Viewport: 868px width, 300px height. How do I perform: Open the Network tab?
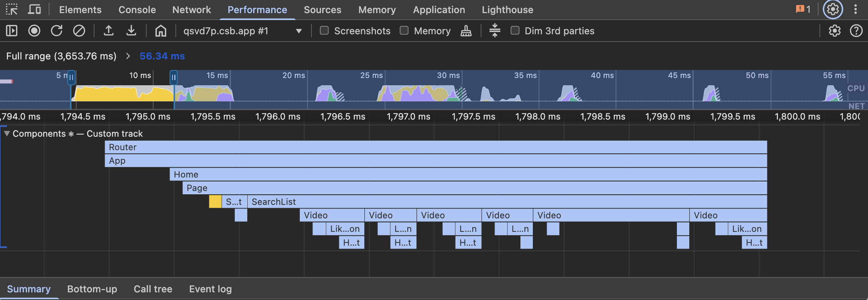pyautogui.click(x=191, y=9)
